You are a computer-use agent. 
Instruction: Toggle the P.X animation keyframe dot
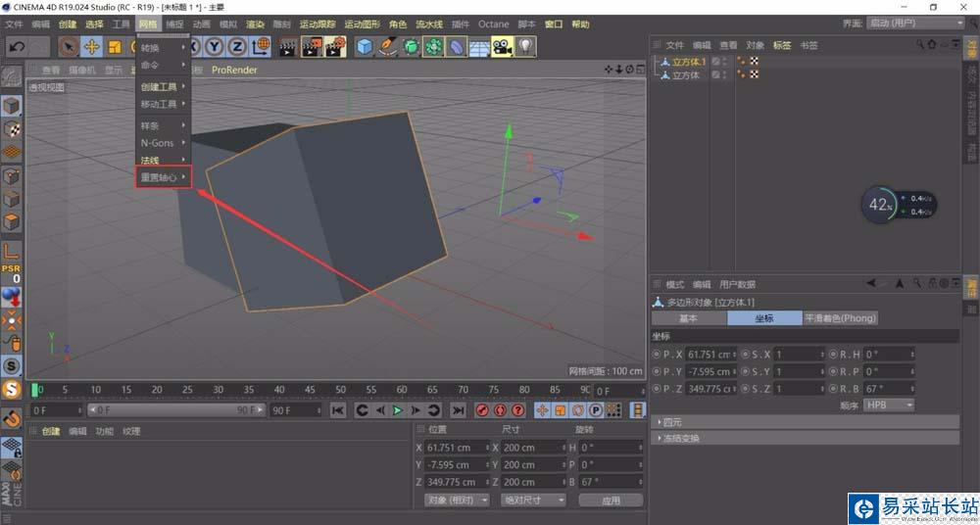point(656,355)
